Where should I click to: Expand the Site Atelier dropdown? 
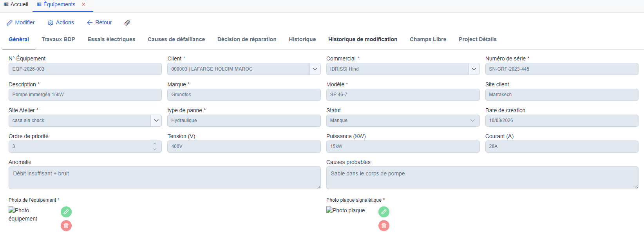tap(156, 120)
